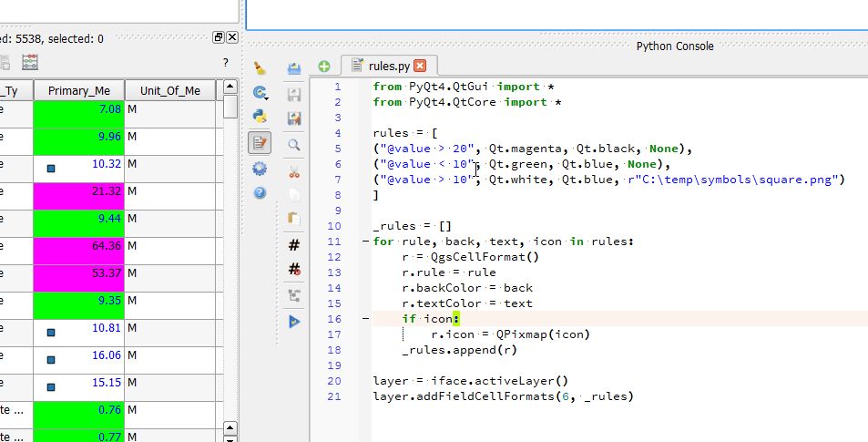Toggle the Object Inspector icon
Image resolution: width=868 pixels, height=442 pixels.
pos(294,295)
